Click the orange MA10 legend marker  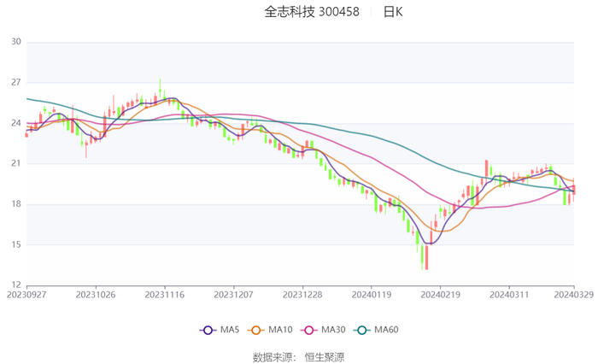click(256, 330)
